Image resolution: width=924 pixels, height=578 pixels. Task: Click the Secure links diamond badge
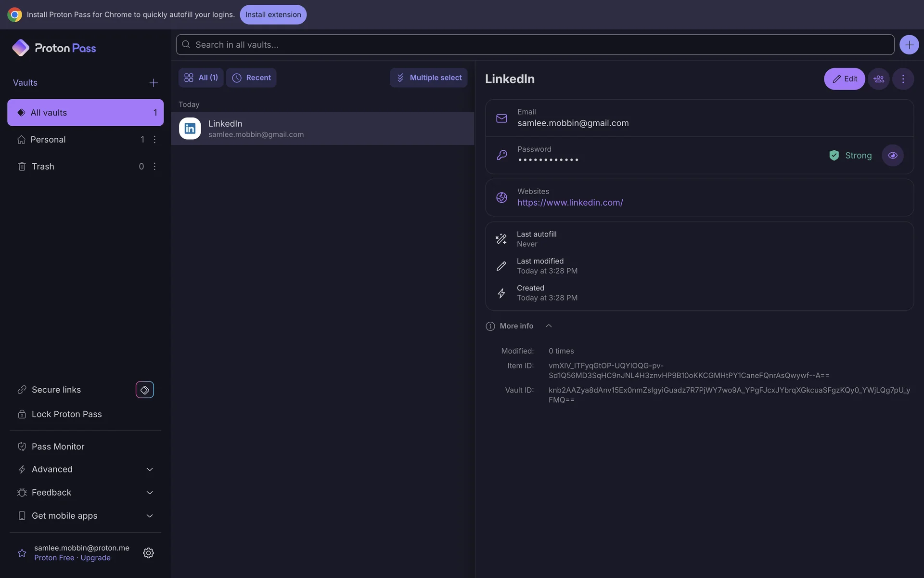point(144,390)
